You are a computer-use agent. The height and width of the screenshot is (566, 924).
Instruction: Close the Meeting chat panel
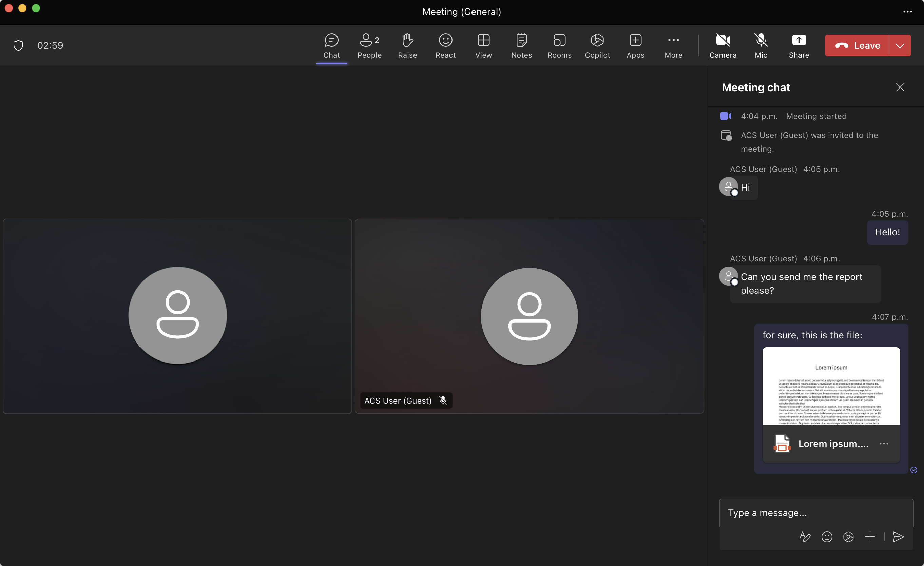click(x=900, y=87)
